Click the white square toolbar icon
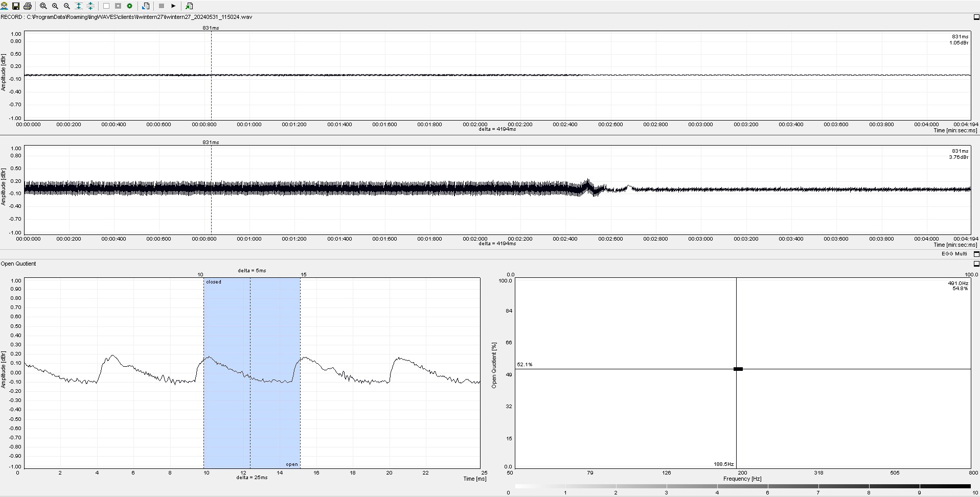 tap(106, 6)
